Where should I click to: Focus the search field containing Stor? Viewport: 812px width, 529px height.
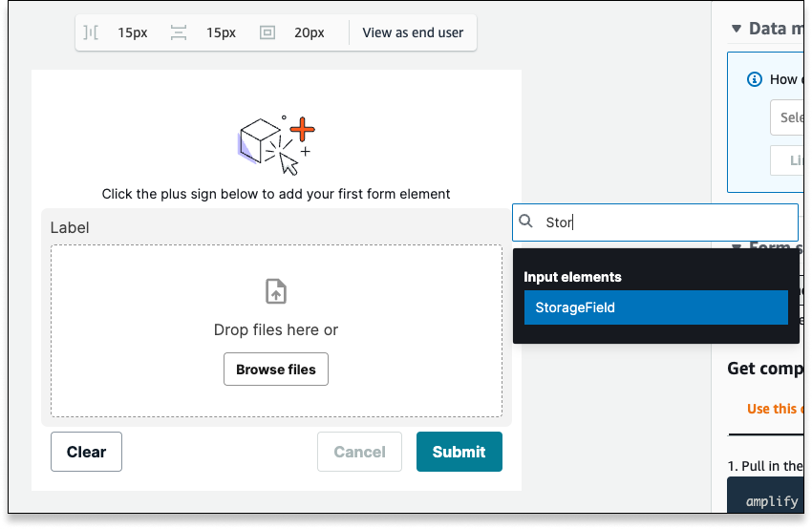[x=655, y=222]
